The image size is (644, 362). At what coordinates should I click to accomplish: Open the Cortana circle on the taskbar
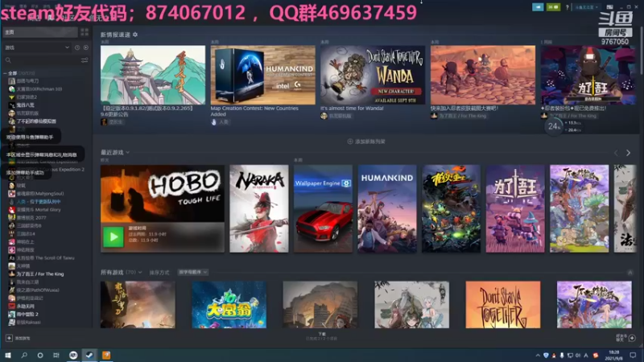(x=40, y=355)
